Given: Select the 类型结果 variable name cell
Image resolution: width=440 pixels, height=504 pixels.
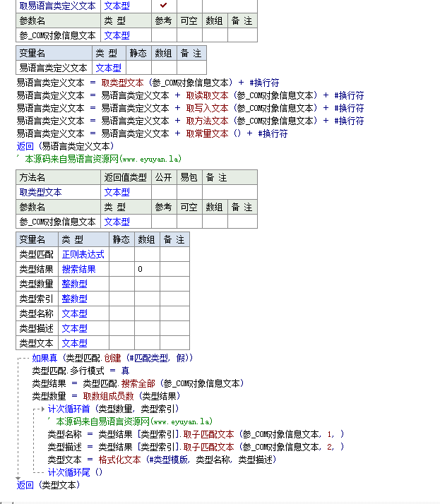Looking at the screenshot, I should tap(37, 269).
